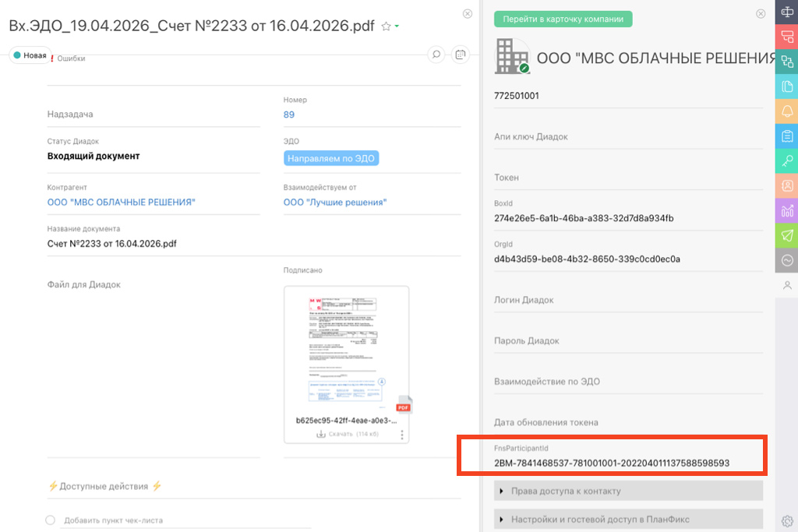Click the 'Надзадача' field
Viewport: 798px width, 532px height.
pyautogui.click(x=154, y=114)
